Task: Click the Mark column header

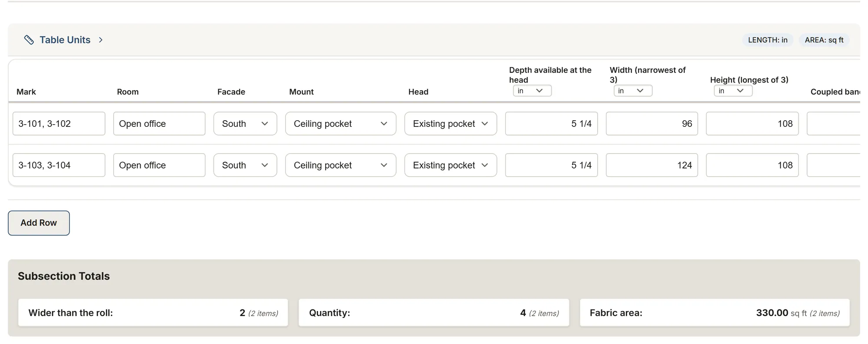Action: (x=26, y=92)
